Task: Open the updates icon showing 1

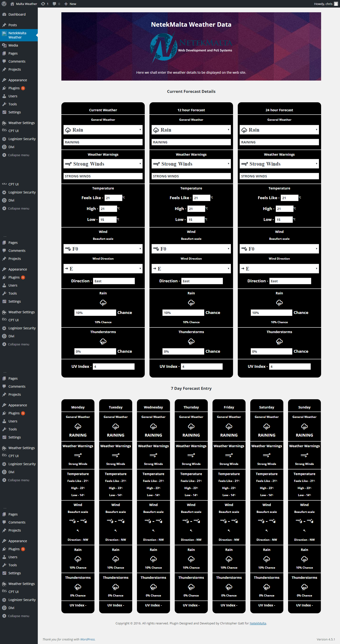Action: click(x=45, y=4)
